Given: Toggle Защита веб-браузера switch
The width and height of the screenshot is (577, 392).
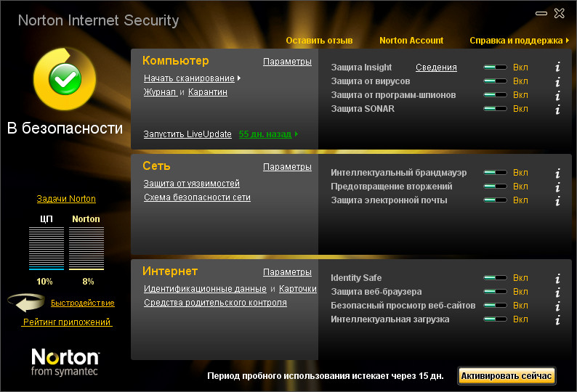Looking at the screenshot, I should (495, 292).
